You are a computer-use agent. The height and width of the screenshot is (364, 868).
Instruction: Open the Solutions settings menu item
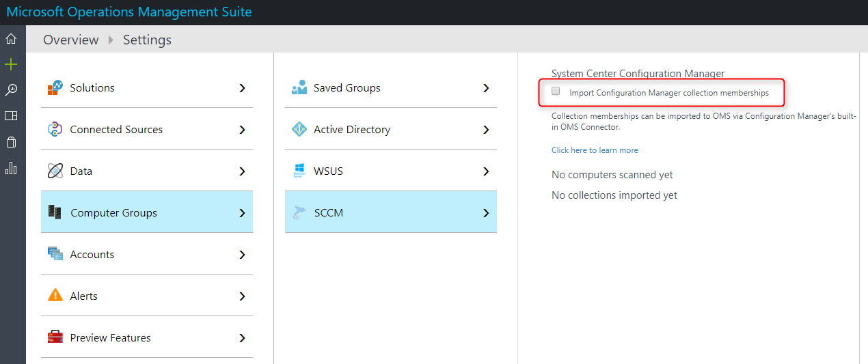pyautogui.click(x=147, y=87)
